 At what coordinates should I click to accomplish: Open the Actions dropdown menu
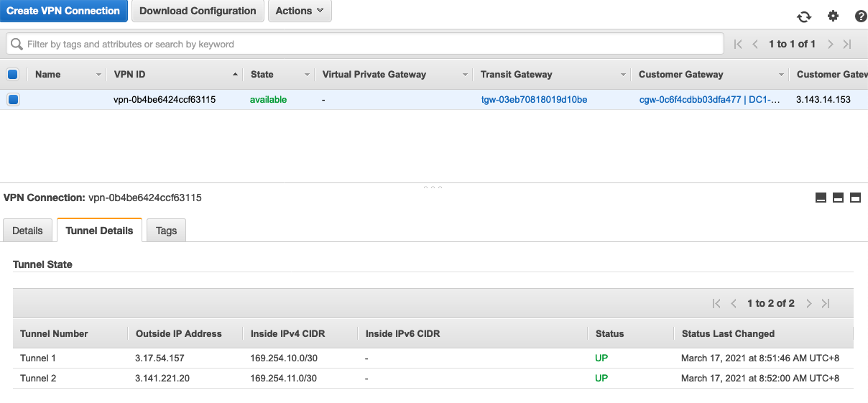coord(299,11)
